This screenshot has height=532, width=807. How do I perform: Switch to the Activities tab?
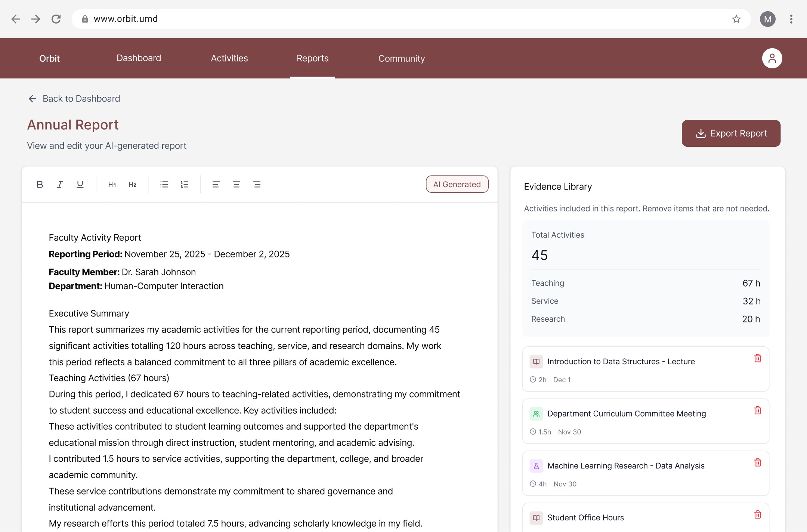click(229, 58)
